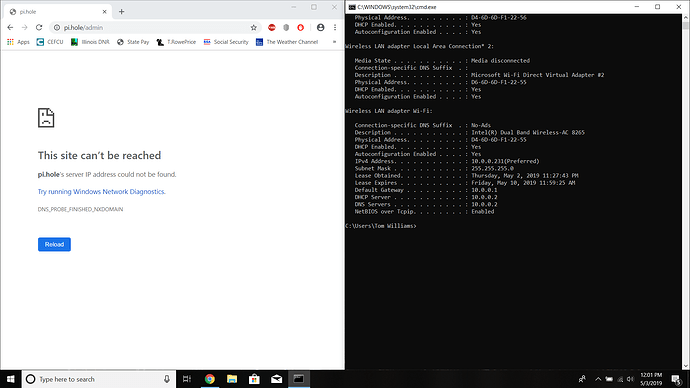Open Apps bookmarks shortcut
Image resolution: width=690 pixels, height=388 pixels.
click(x=18, y=42)
